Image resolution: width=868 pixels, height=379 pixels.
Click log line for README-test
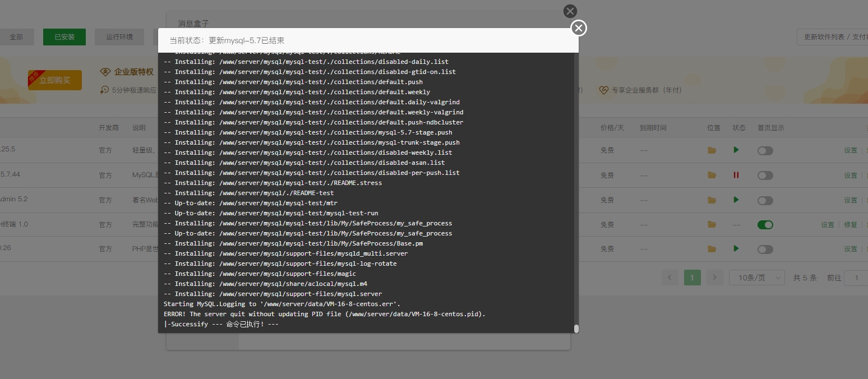pos(249,193)
